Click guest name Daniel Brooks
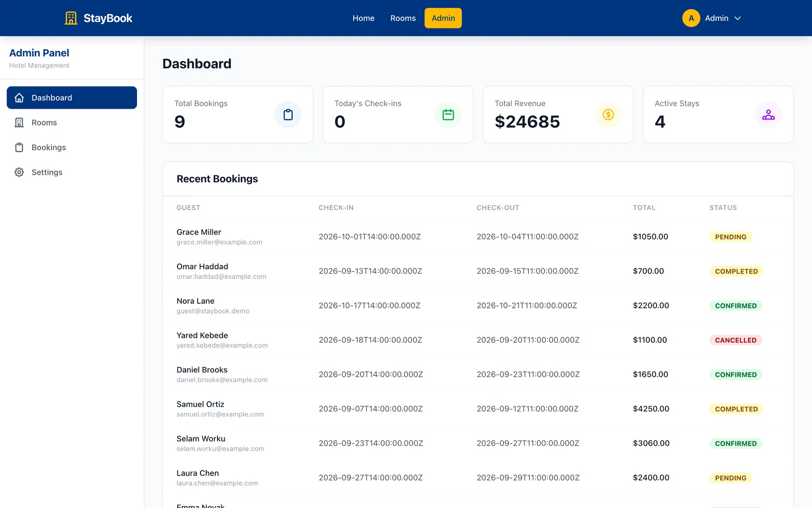Screen dimensions: 812x508 202,370
